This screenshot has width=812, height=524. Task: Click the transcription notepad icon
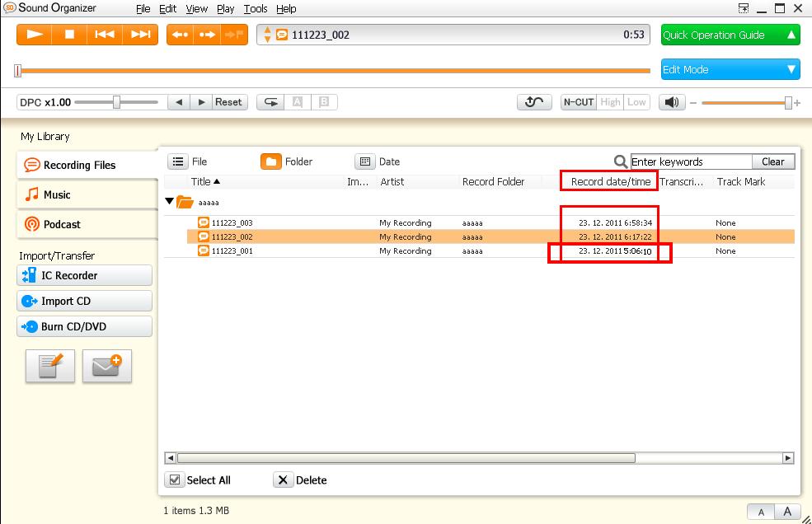(x=50, y=366)
